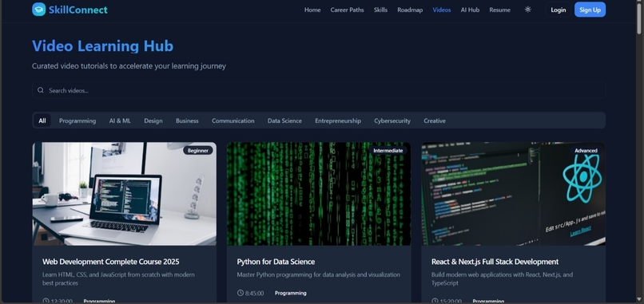Click the Login button
644x304 pixels.
click(559, 10)
